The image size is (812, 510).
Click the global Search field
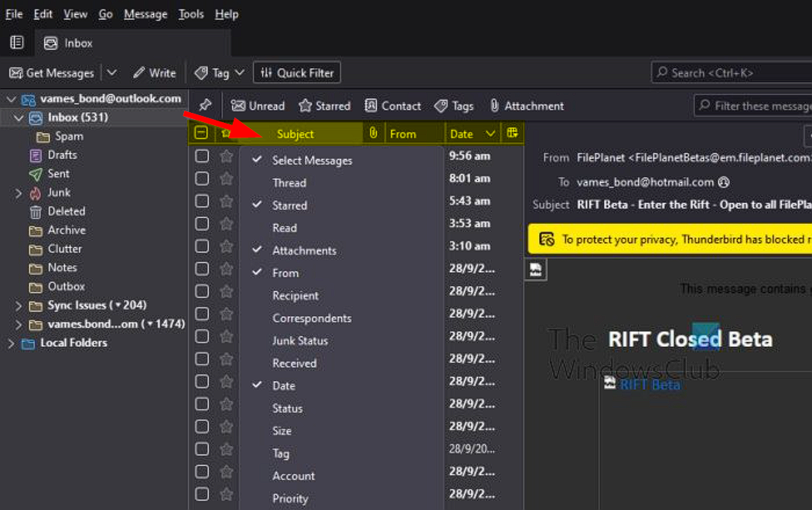coord(732,73)
